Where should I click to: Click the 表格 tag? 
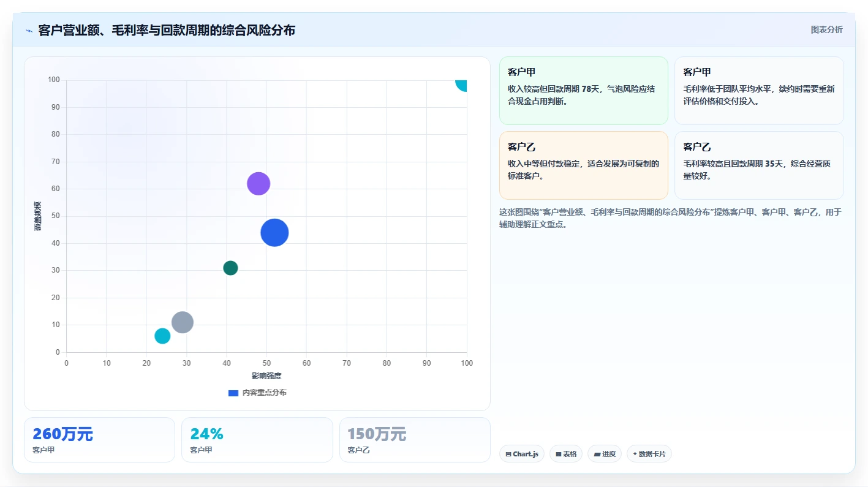pyautogui.click(x=566, y=454)
